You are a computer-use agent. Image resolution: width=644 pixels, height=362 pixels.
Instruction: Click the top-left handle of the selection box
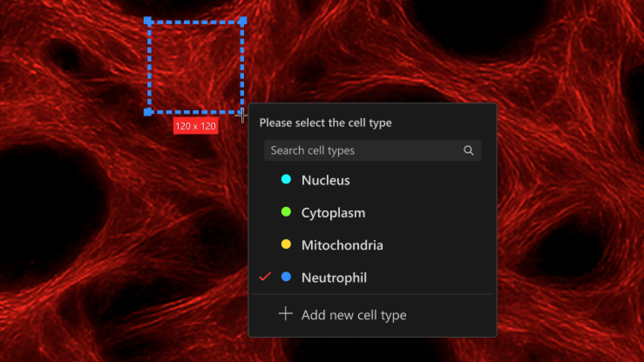point(148,21)
